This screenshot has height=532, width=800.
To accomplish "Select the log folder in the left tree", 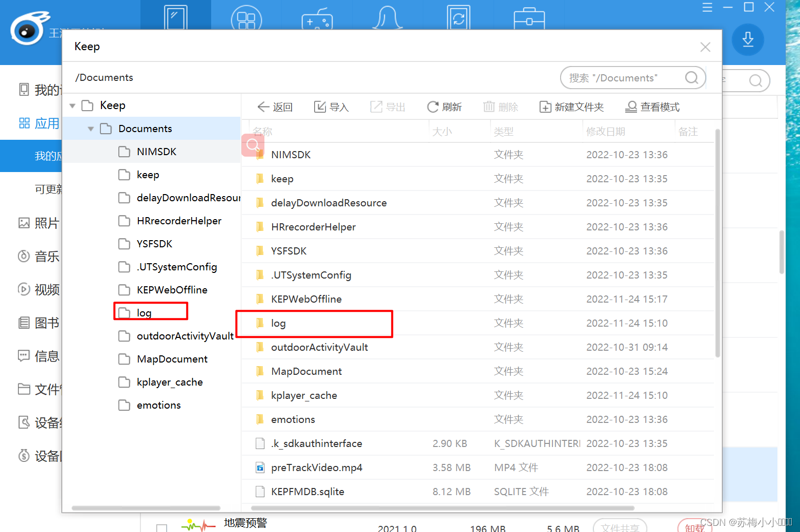I will click(x=151, y=313).
